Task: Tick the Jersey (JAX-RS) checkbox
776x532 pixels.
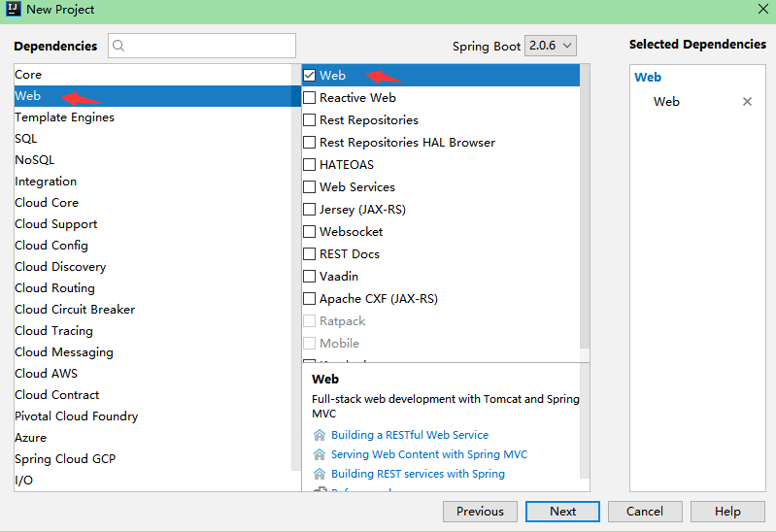Action: tap(309, 210)
